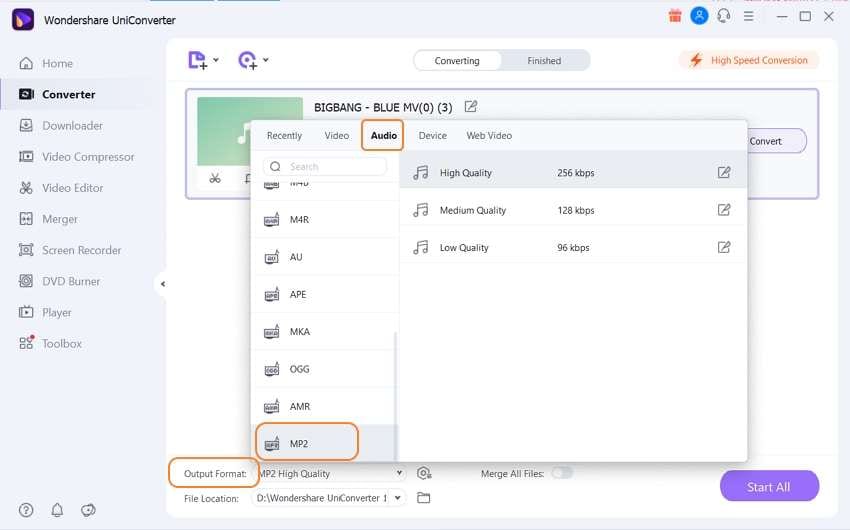The width and height of the screenshot is (850, 530).
Task: Select the AMR audio format
Action: click(325, 406)
